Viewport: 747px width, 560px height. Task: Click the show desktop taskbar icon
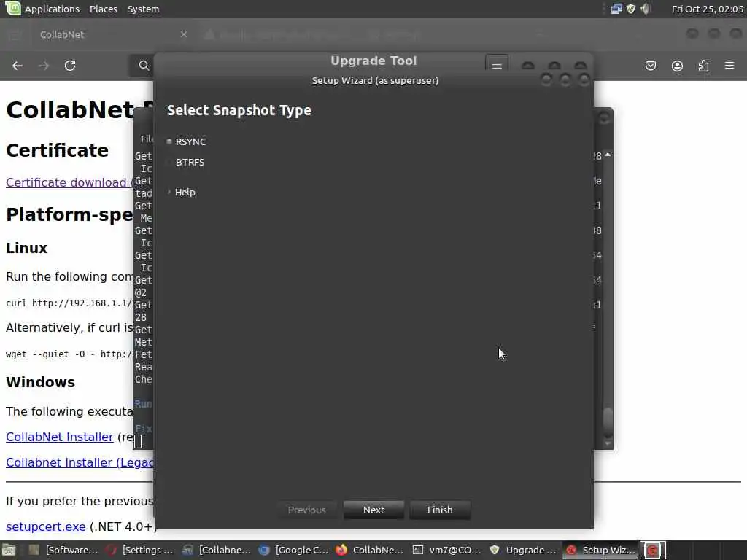(9, 550)
